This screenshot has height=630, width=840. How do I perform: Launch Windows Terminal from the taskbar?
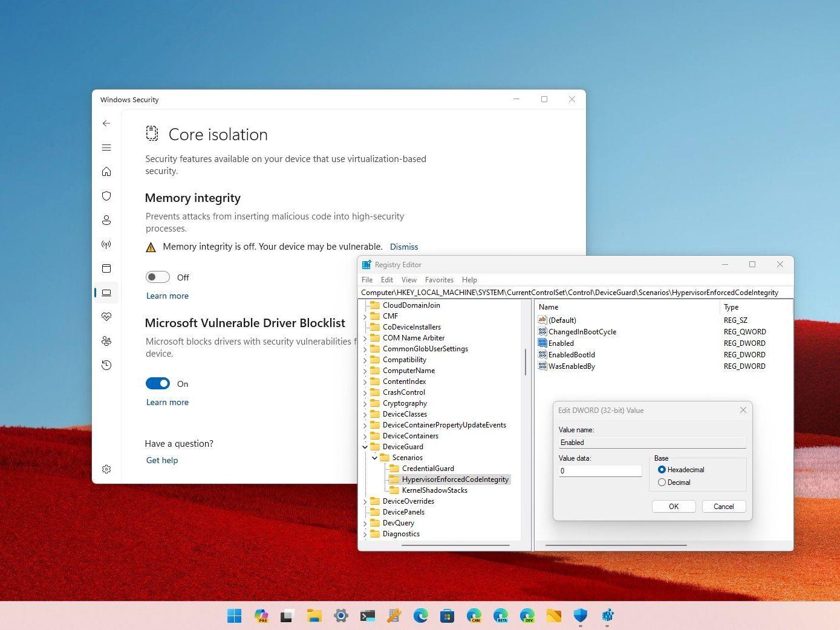pos(367,615)
